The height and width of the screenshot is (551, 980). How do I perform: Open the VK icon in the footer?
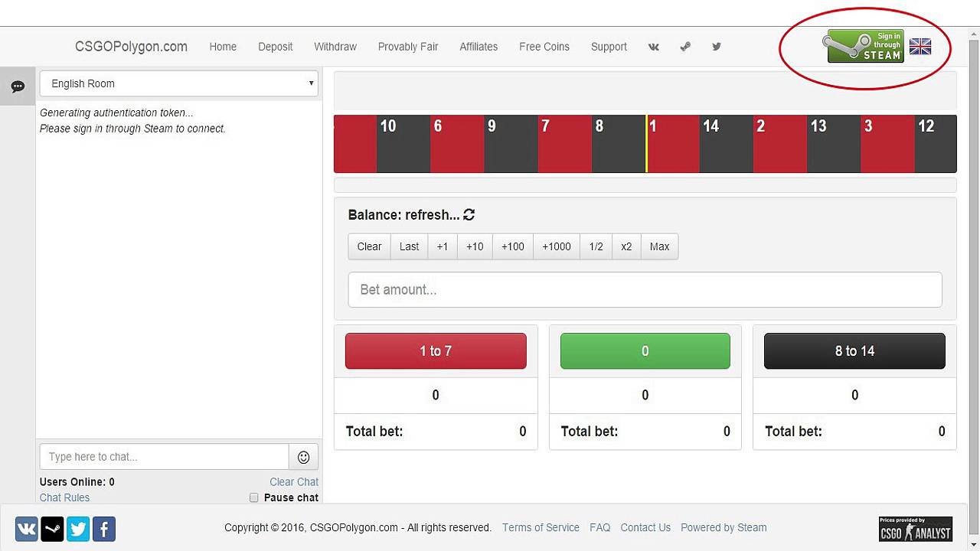27,529
